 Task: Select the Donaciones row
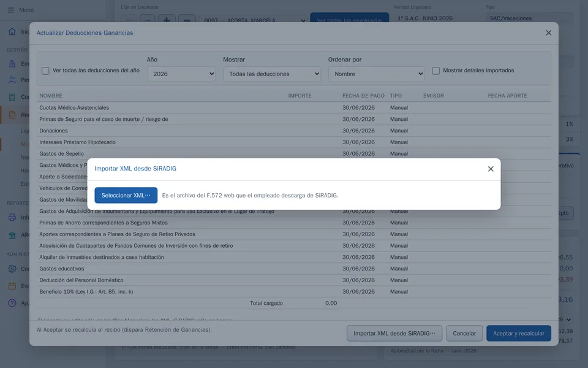(x=294, y=131)
